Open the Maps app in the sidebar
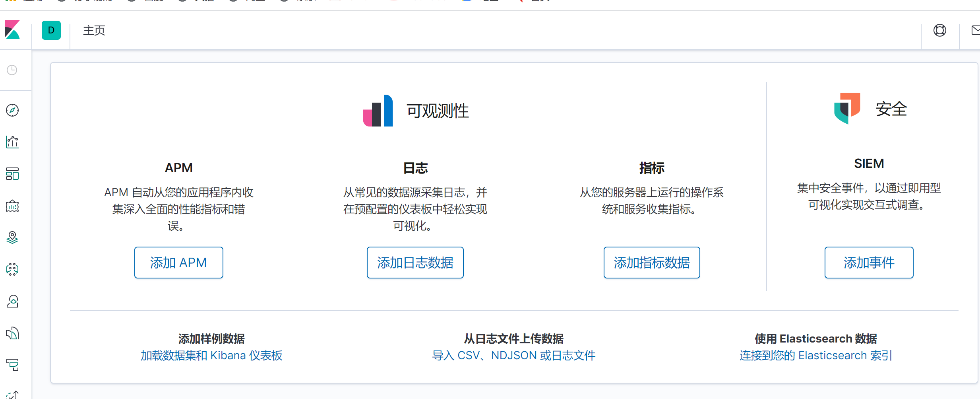The width and height of the screenshot is (980, 399). point(12,238)
